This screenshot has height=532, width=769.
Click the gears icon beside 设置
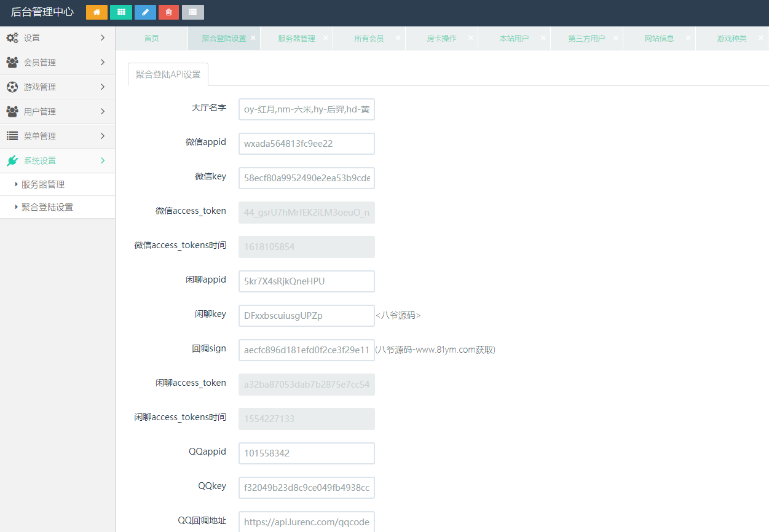[x=12, y=38]
